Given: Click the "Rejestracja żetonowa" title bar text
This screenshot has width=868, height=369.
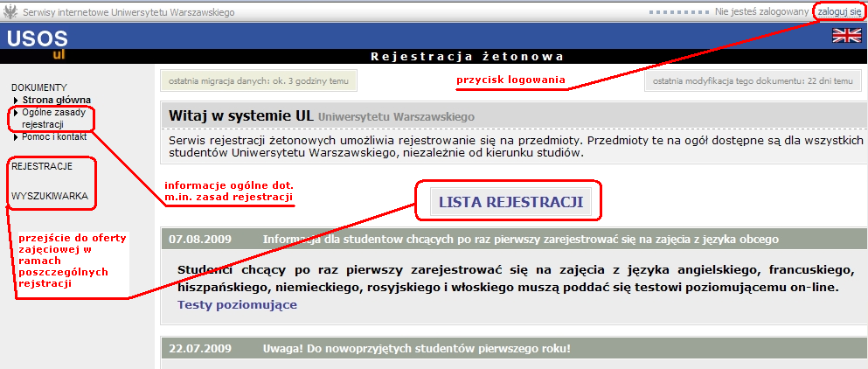Looking at the screenshot, I should click(467, 57).
